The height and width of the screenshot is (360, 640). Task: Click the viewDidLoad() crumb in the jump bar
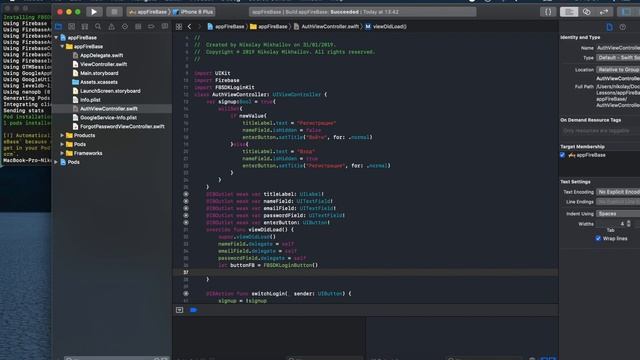coord(386,27)
